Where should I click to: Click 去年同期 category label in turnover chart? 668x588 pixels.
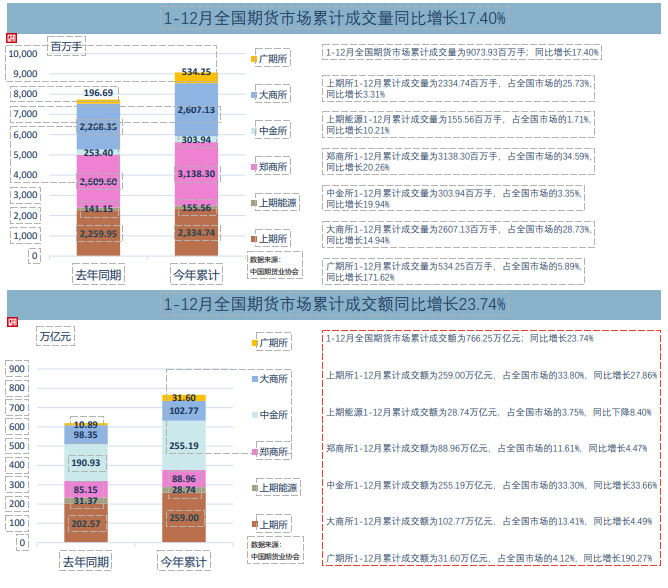click(x=85, y=562)
